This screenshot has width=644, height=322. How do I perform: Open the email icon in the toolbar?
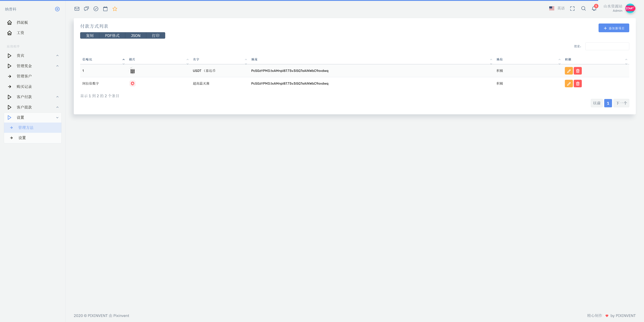coord(77,9)
